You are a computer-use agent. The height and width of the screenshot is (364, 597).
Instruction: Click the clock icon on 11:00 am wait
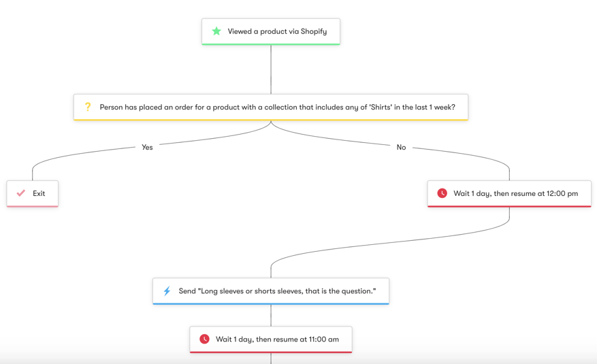[204, 339]
